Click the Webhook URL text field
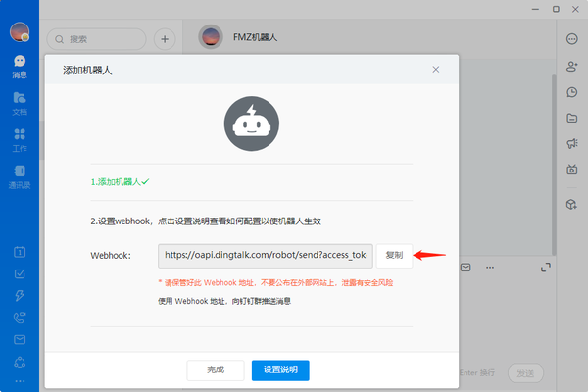 [x=266, y=255]
